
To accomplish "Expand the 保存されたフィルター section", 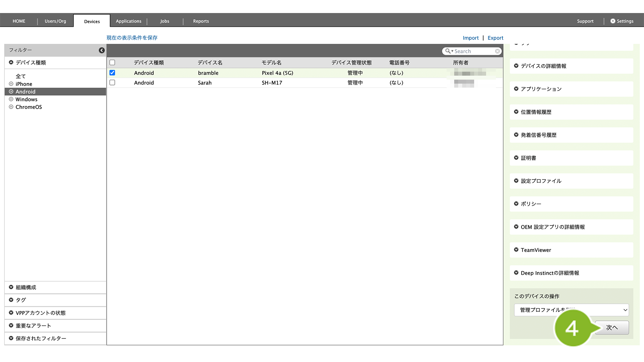I will [55, 338].
